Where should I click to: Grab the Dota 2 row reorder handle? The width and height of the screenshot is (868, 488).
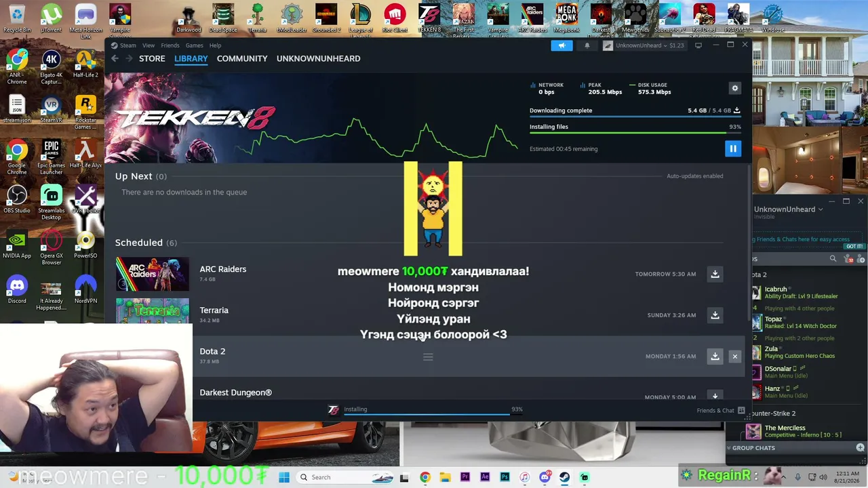[x=428, y=357]
